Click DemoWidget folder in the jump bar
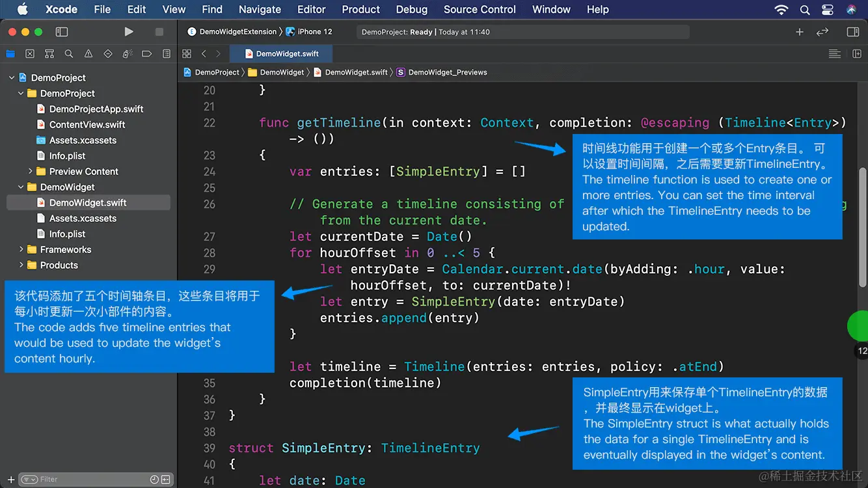This screenshot has height=488, width=868. [277, 72]
